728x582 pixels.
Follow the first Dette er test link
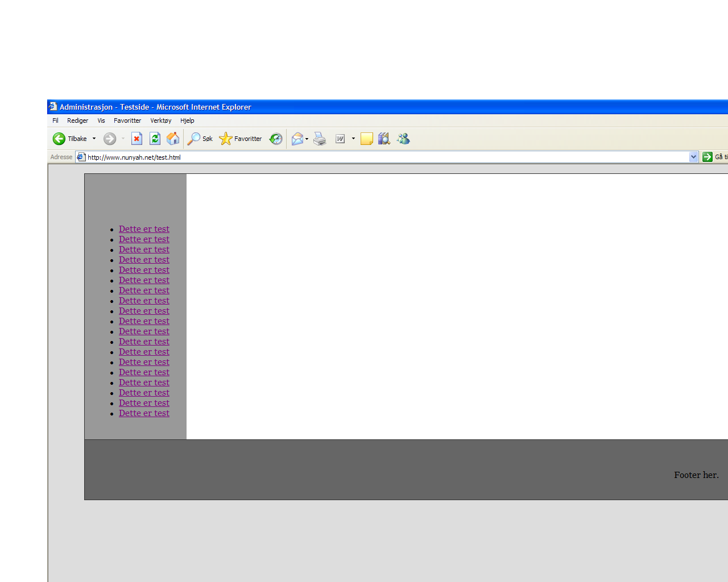(x=144, y=229)
